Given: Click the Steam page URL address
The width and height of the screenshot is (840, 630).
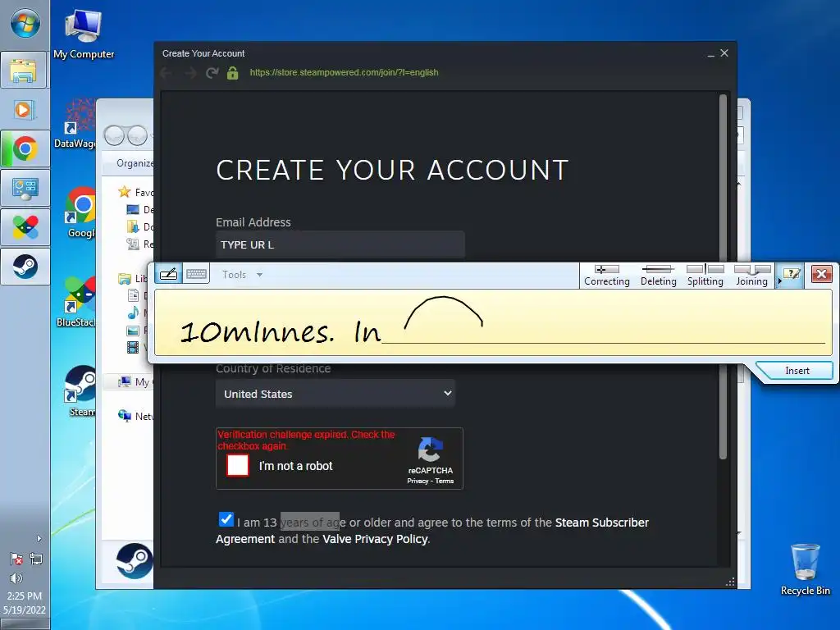Looking at the screenshot, I should click(344, 72).
